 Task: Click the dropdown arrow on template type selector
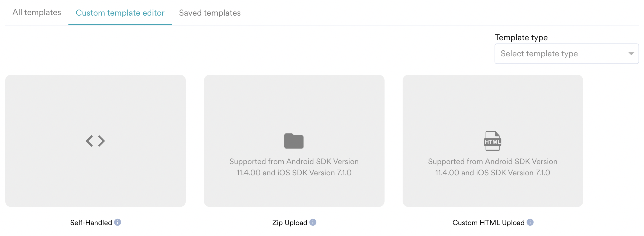point(632,54)
